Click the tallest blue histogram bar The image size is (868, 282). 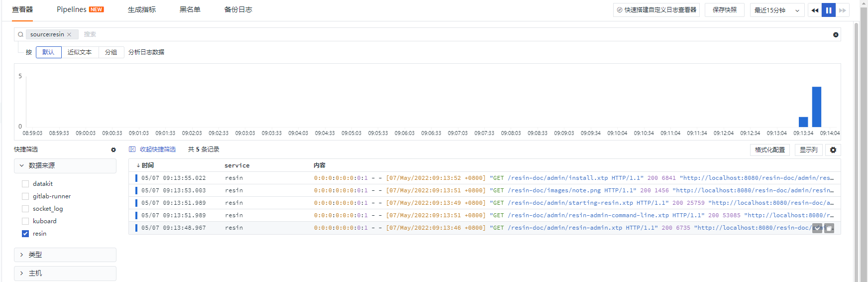click(x=816, y=107)
